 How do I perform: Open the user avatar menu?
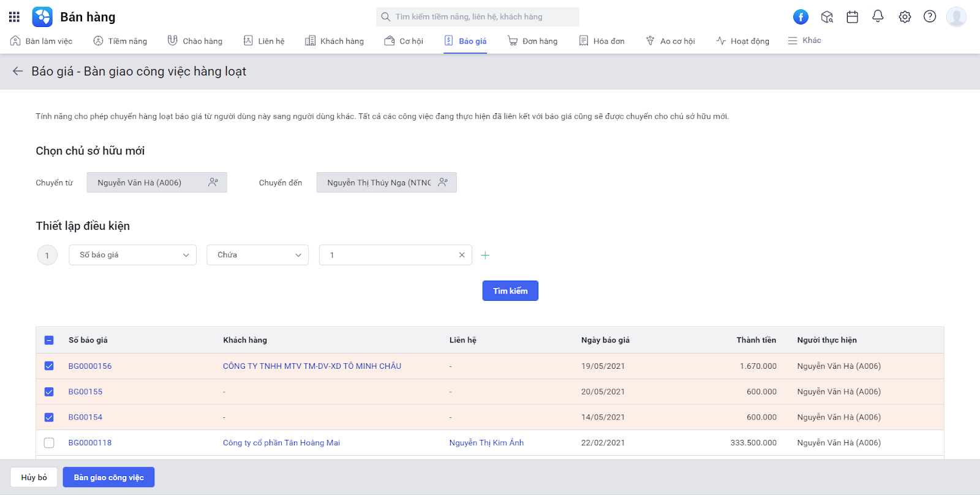[x=956, y=17]
